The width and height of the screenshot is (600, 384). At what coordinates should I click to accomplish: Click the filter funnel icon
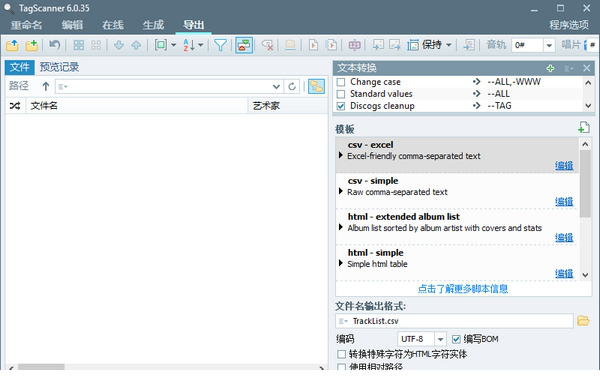click(220, 45)
